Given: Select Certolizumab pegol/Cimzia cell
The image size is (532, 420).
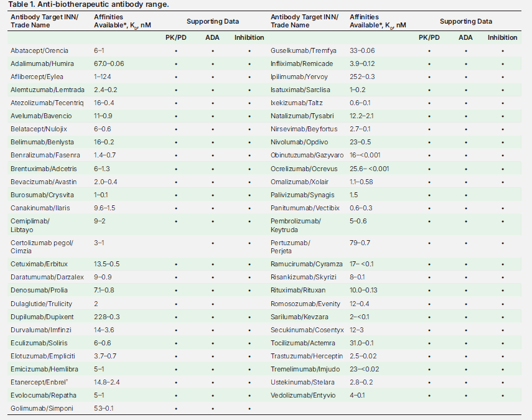Looking at the screenshot, I should click(x=42, y=246).
